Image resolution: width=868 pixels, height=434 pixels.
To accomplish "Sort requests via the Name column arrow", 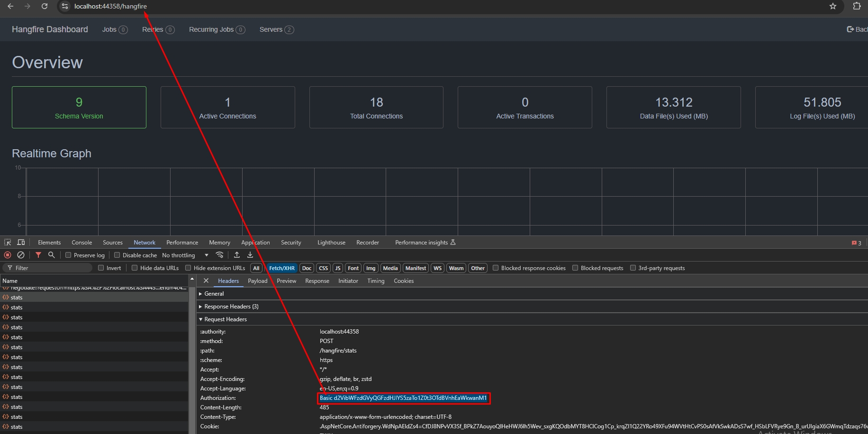I will click(x=192, y=280).
